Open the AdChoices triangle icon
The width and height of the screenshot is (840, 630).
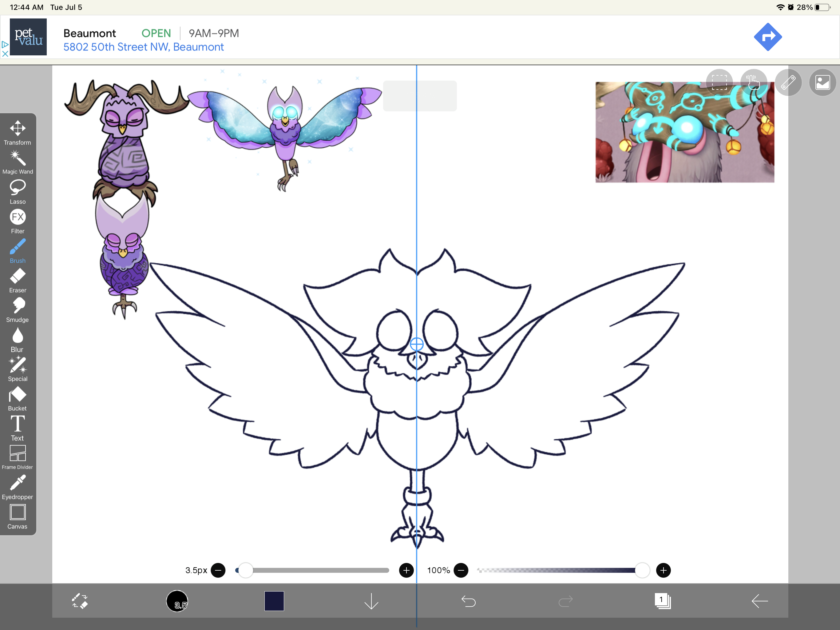5,45
